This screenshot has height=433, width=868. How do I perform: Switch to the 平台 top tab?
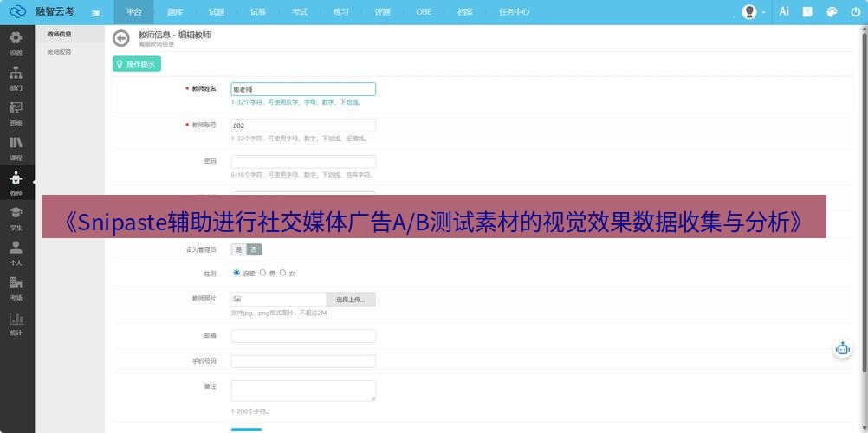[134, 11]
